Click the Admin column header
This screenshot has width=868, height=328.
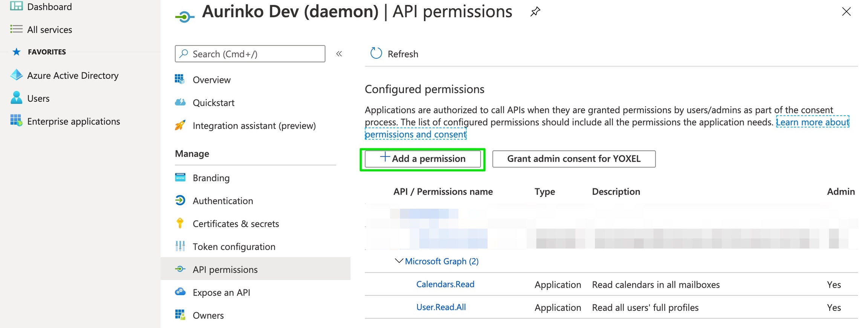840,191
